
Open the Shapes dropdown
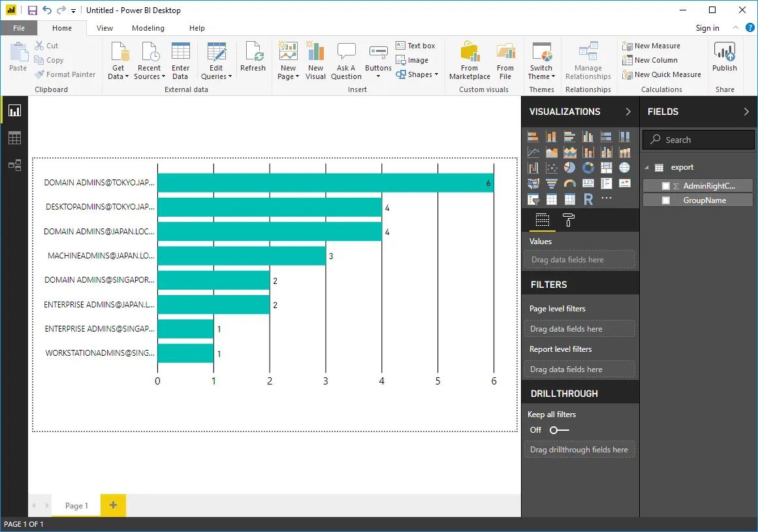[417, 74]
